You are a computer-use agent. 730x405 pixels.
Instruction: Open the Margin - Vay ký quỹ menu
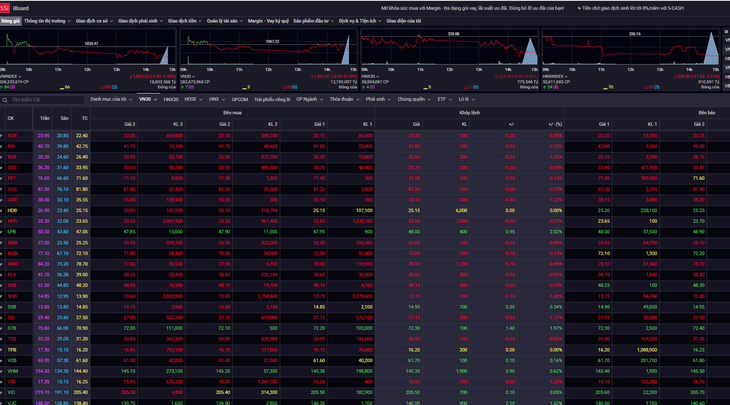[x=268, y=21]
